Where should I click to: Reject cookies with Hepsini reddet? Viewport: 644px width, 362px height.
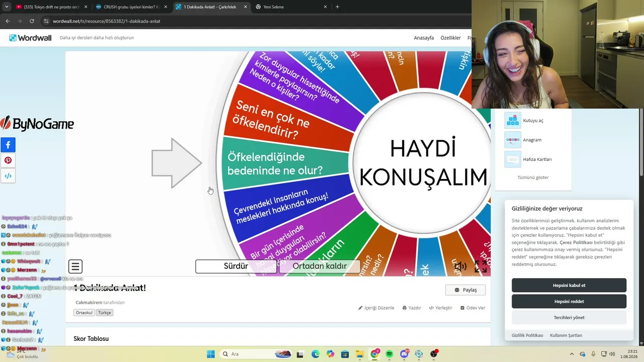pyautogui.click(x=569, y=301)
